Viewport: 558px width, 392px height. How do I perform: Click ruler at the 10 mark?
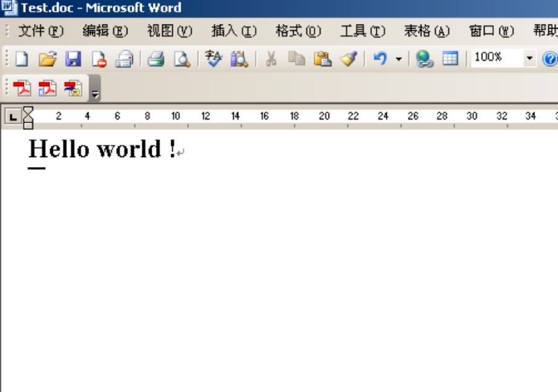(176, 116)
